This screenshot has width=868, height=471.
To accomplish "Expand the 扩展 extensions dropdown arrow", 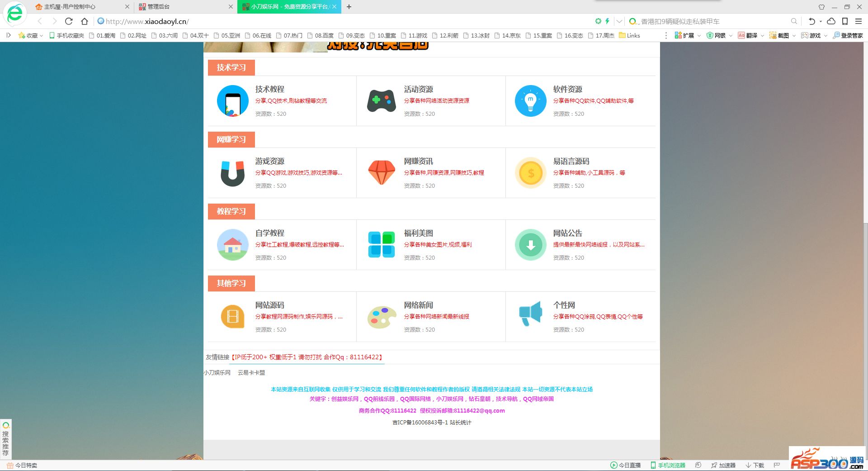I will pos(699,35).
